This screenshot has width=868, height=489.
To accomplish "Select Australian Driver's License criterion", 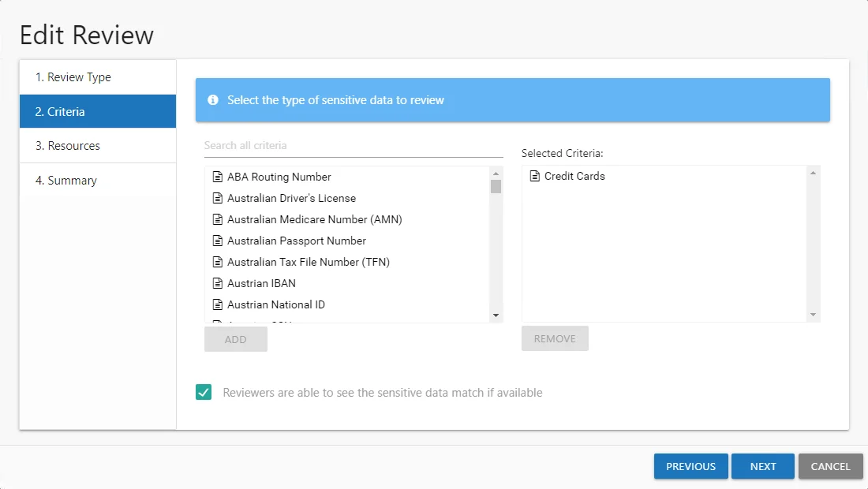I will [347, 198].
